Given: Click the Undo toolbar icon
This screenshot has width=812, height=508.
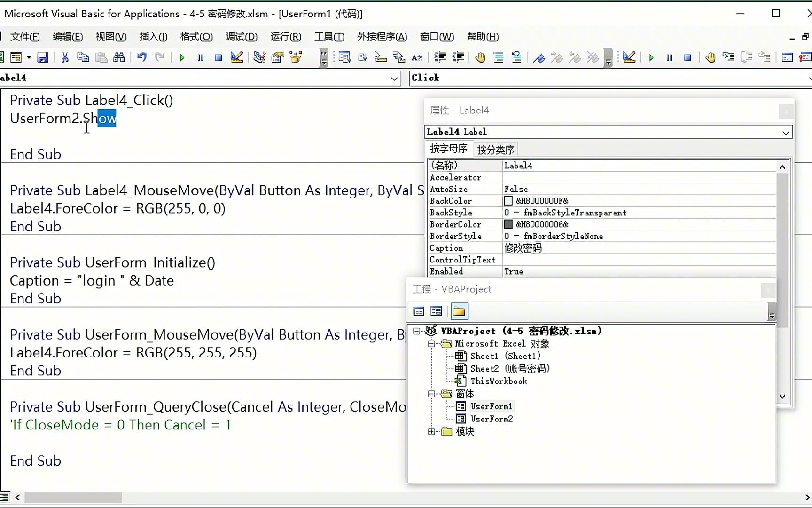Looking at the screenshot, I should (x=141, y=57).
